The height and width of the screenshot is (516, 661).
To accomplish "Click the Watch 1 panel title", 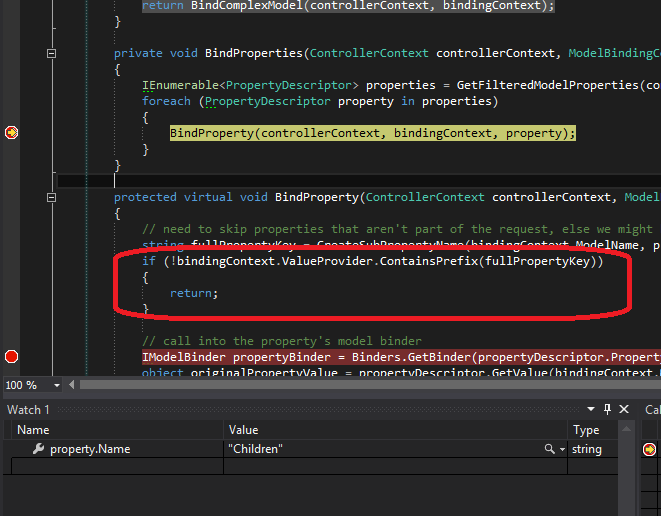I will 28,410.
